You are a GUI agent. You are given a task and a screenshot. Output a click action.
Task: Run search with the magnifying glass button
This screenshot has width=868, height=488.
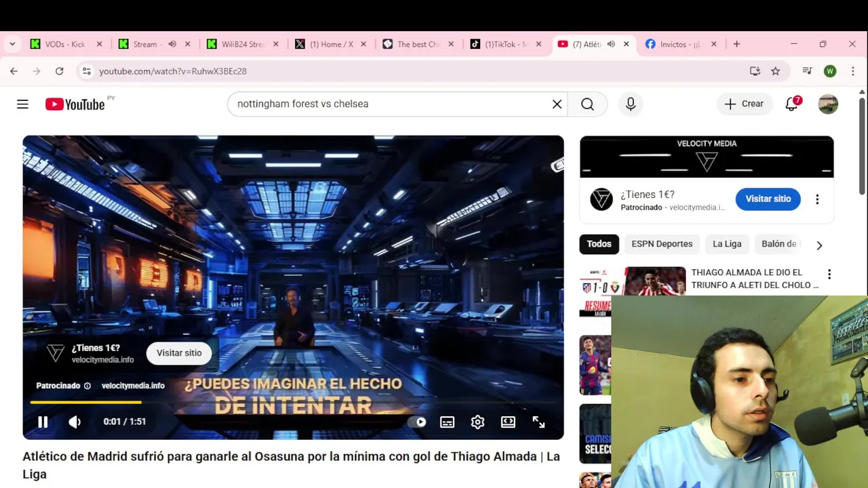587,104
